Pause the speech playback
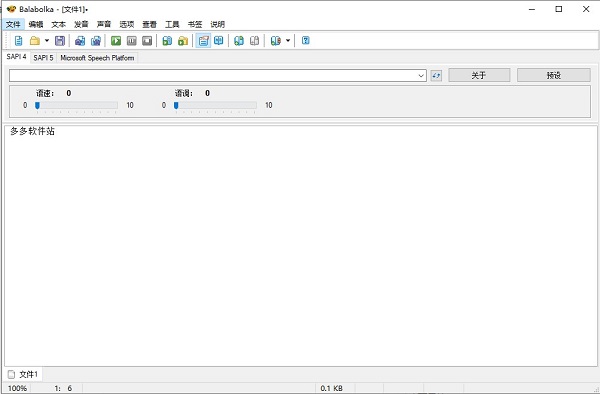Viewport: 600px width, 394px height. coord(132,41)
